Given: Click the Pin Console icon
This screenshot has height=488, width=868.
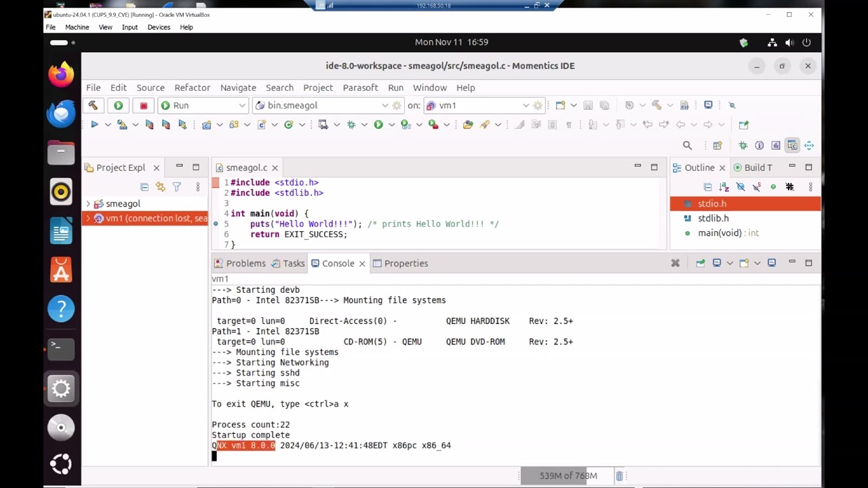Looking at the screenshot, I should tap(700, 263).
